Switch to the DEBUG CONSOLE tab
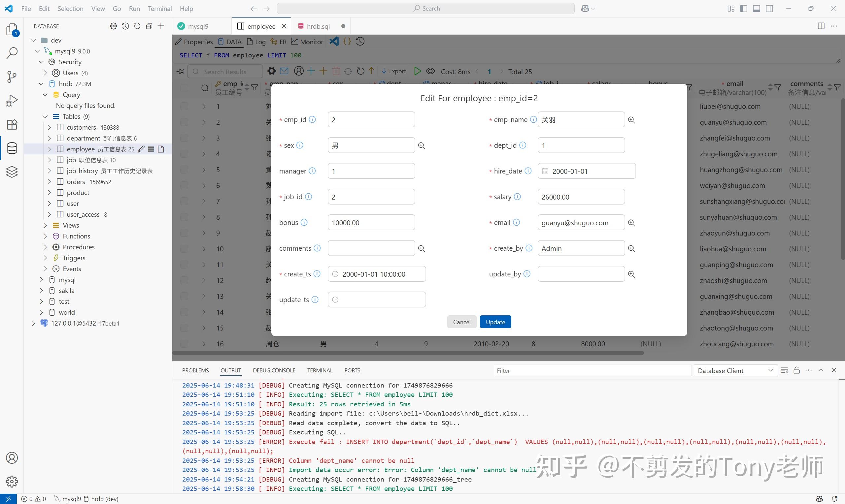845x504 pixels. [x=274, y=370]
